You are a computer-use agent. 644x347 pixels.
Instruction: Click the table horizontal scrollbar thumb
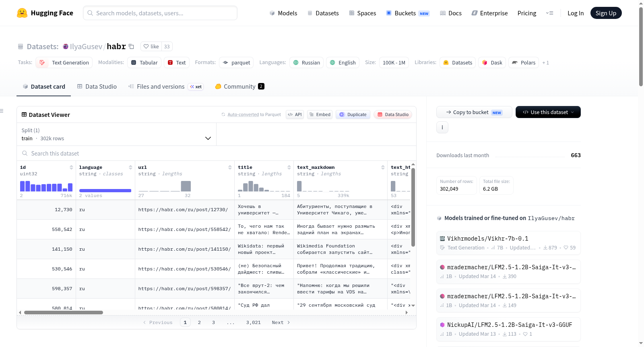(64, 312)
